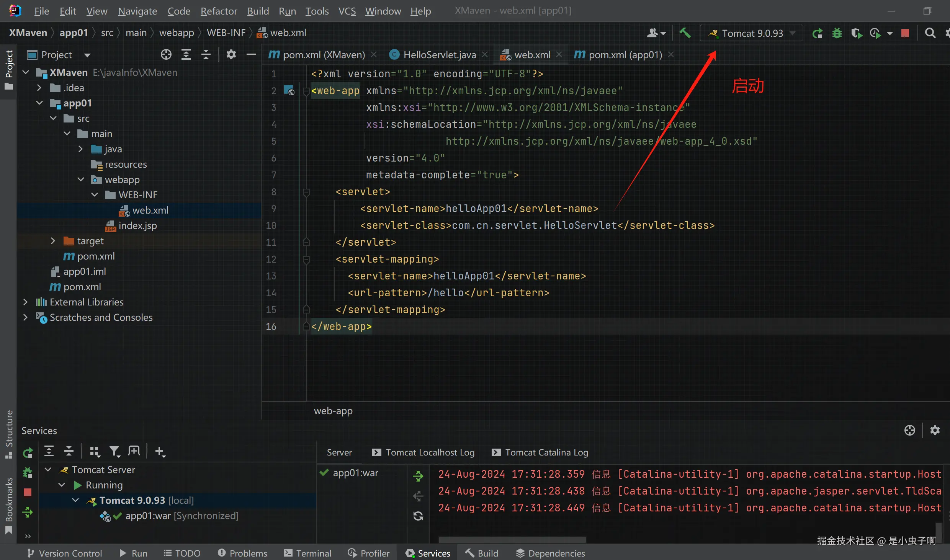
Task: Expand the External Libraries node
Action: point(25,302)
